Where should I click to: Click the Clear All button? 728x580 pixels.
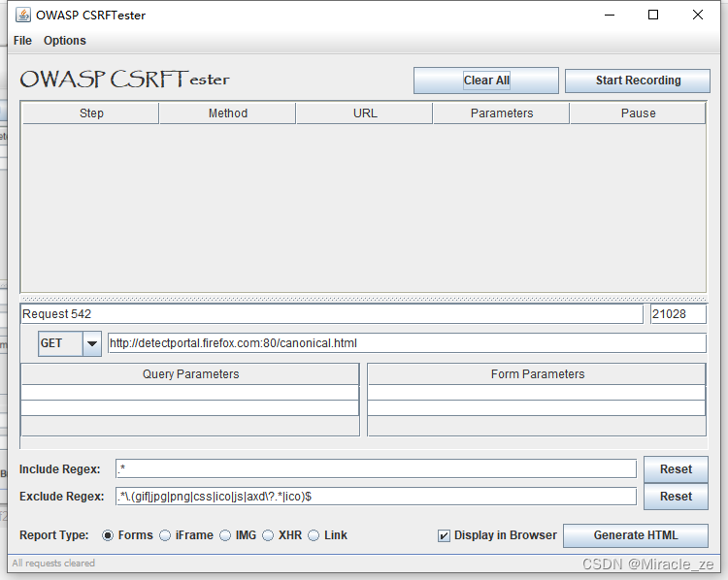pyautogui.click(x=486, y=81)
